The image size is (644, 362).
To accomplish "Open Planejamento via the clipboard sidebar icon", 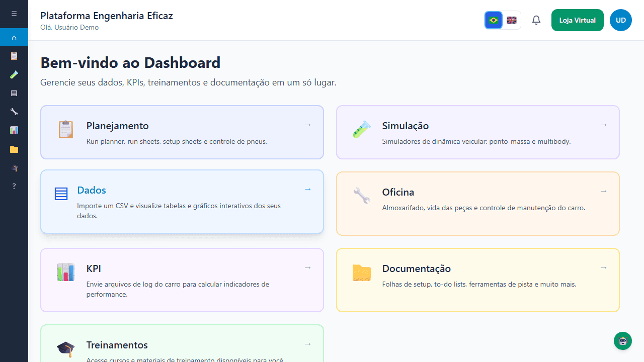I will (14, 56).
